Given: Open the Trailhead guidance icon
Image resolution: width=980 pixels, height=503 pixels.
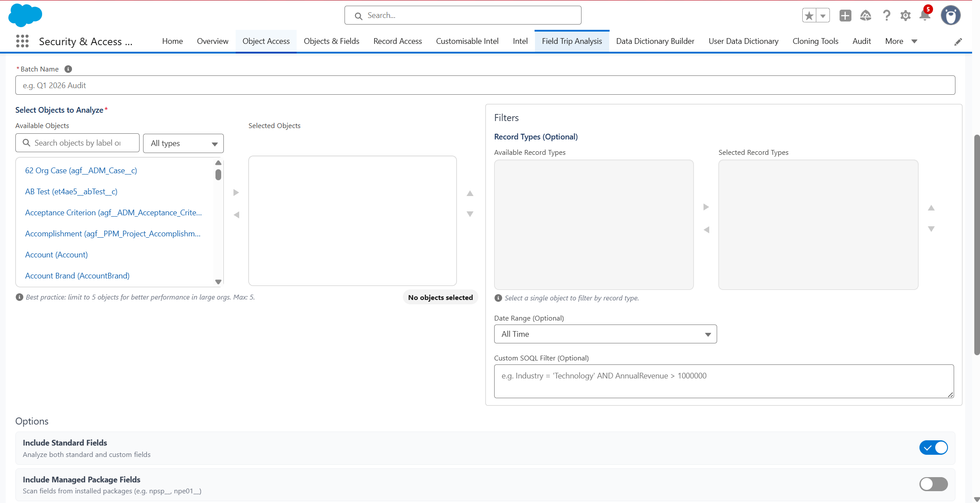Looking at the screenshot, I should [865, 15].
